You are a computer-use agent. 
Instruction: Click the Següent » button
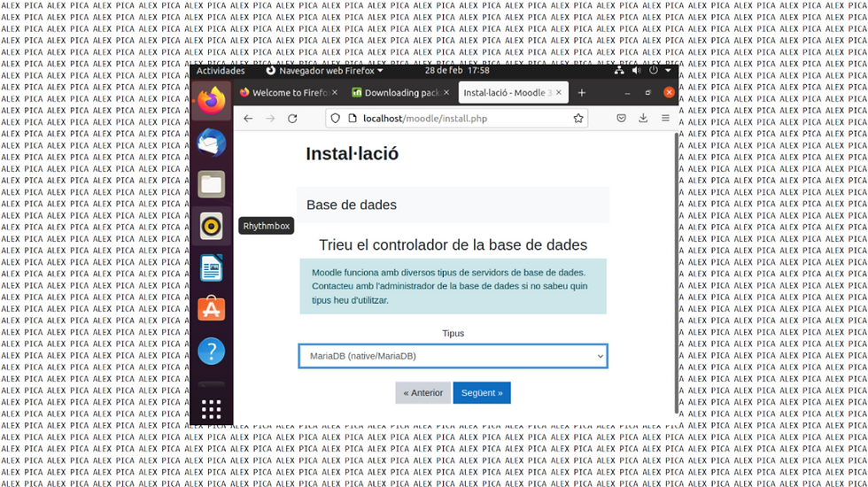tap(482, 393)
